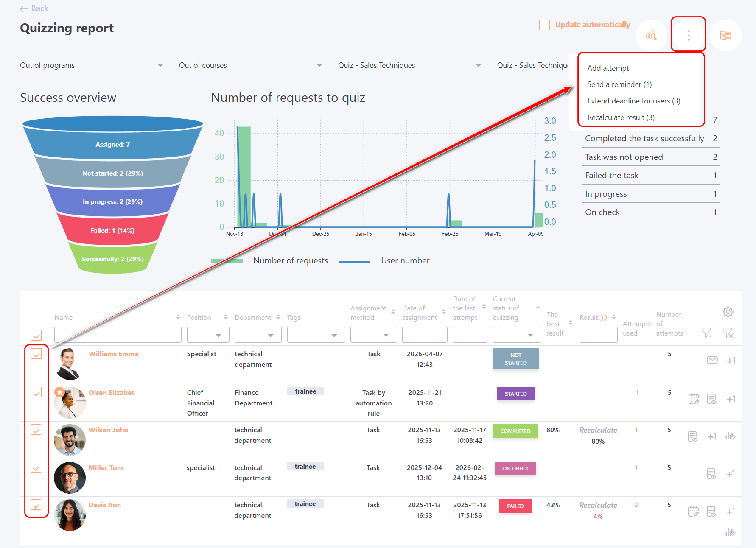
Task: Open table column settings gear
Action: 728,312
